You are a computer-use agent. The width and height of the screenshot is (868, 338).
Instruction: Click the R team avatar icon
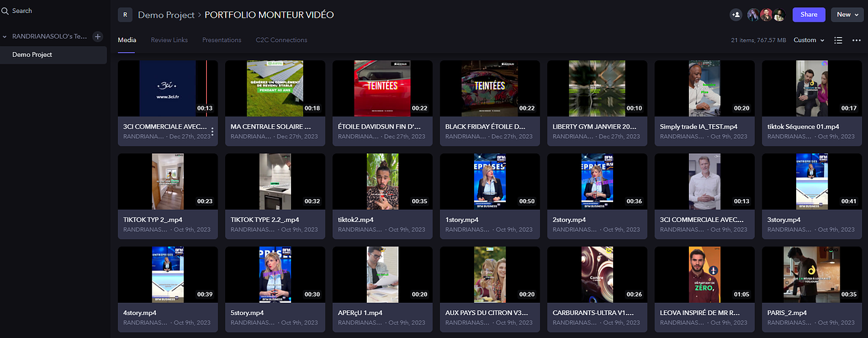[125, 14]
